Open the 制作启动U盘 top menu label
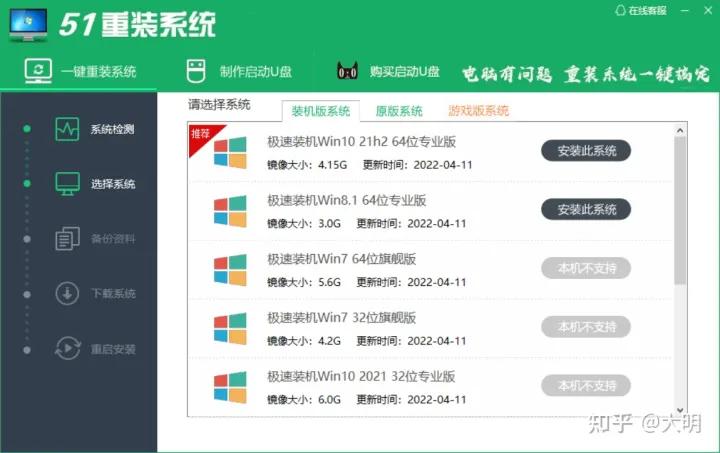Viewport: 720px width, 453px height. click(256, 72)
